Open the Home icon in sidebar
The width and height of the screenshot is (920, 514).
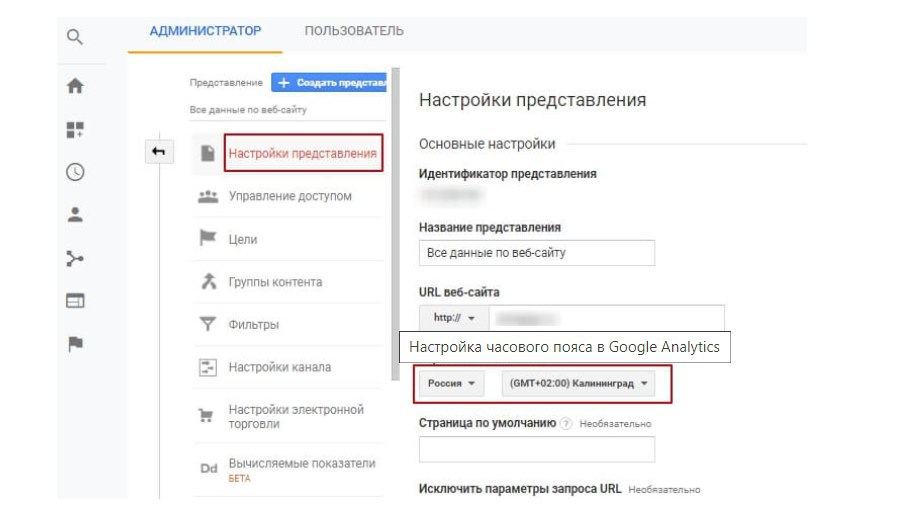pos(75,87)
